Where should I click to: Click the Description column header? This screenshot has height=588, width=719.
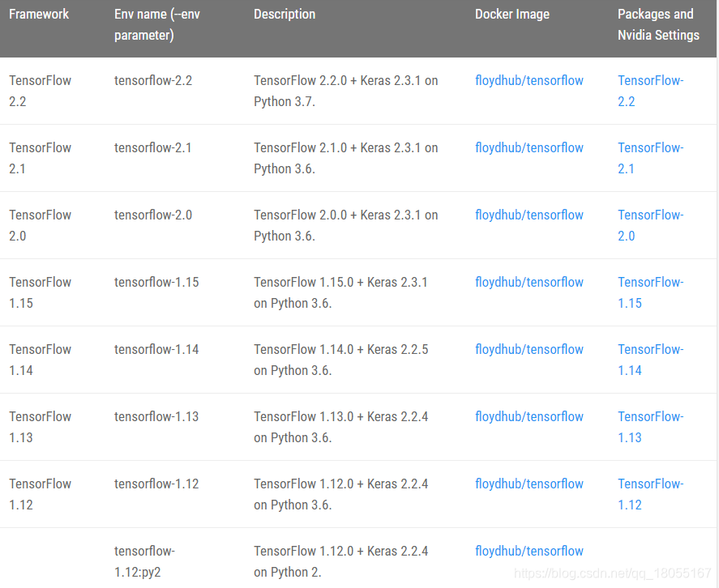[285, 15]
